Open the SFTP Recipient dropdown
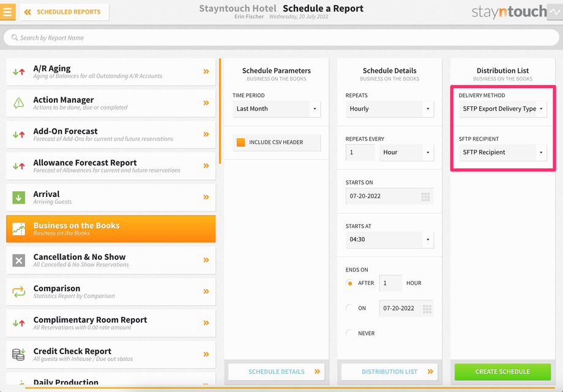The image size is (563, 392). (502, 152)
